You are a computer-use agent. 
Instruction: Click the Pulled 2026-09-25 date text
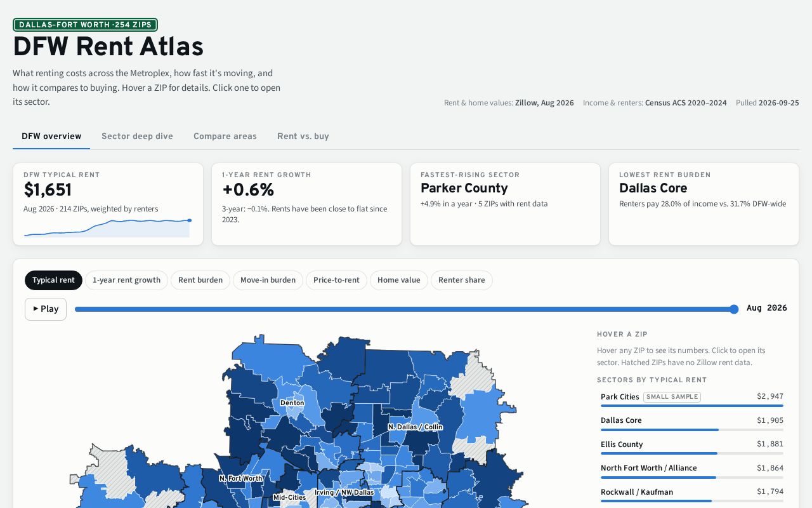pyautogui.click(x=768, y=103)
